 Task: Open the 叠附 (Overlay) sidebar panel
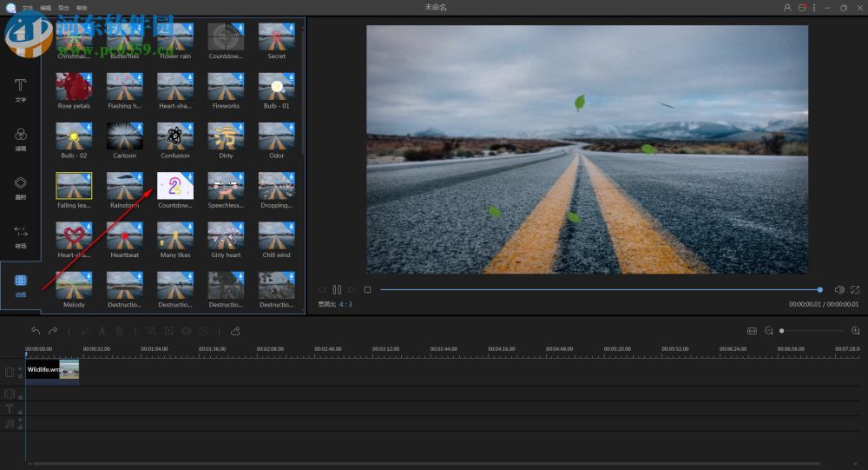[20, 187]
